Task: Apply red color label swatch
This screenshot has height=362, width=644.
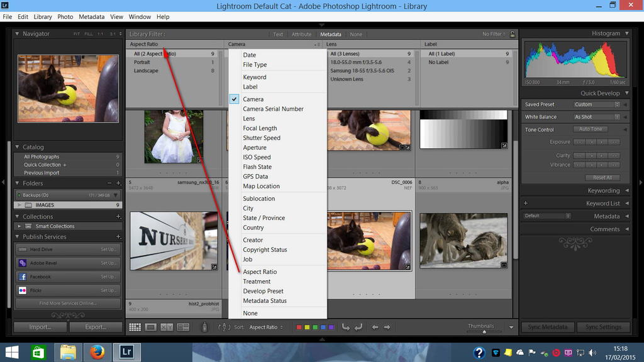Action: click(x=299, y=327)
